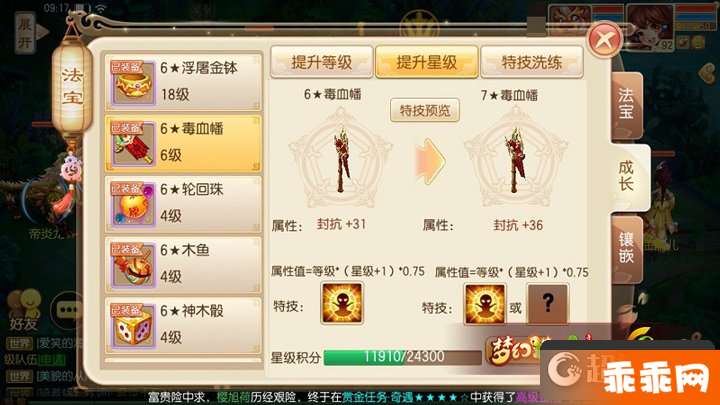Select the 轮回珠 orb icon

pyautogui.click(x=132, y=204)
